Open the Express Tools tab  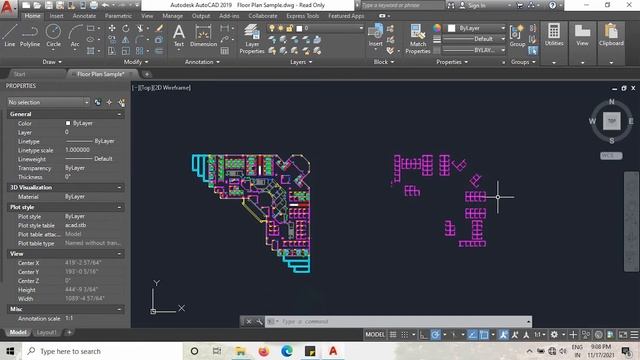tap(302, 16)
